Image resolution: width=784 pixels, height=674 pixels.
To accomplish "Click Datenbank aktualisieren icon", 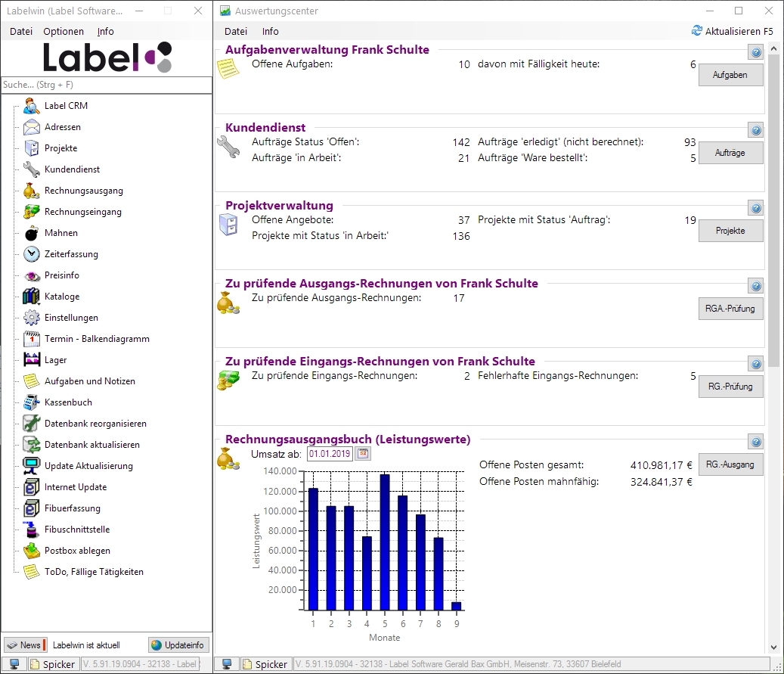I will 32,445.
